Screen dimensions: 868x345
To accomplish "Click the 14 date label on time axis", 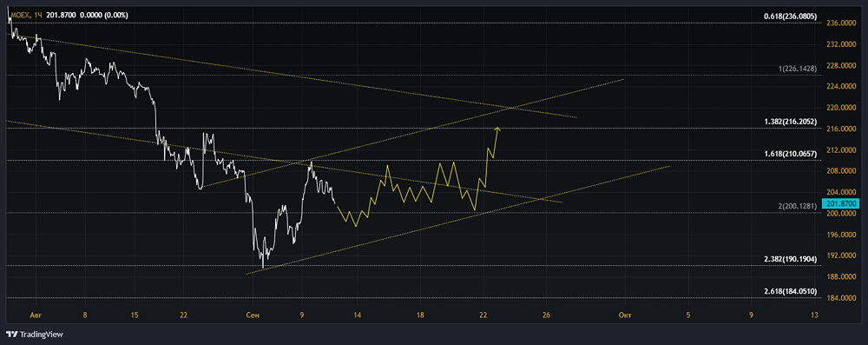I will point(358,315).
